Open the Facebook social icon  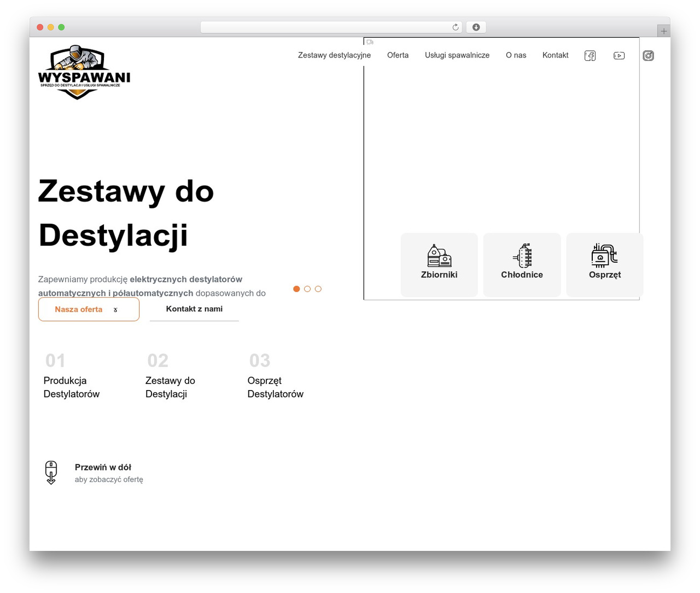(x=590, y=55)
